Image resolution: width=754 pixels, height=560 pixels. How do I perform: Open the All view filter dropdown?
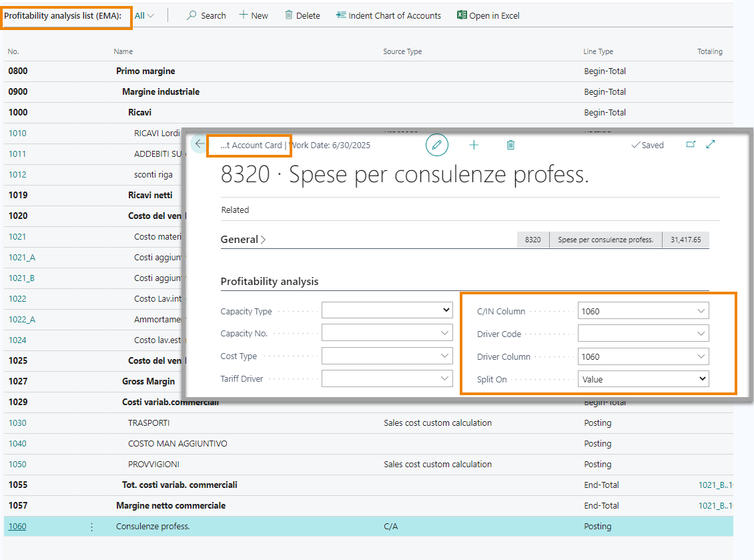point(143,15)
